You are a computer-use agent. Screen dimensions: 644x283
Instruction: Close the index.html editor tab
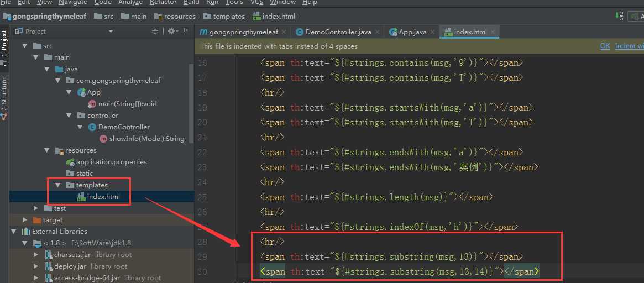(493, 32)
